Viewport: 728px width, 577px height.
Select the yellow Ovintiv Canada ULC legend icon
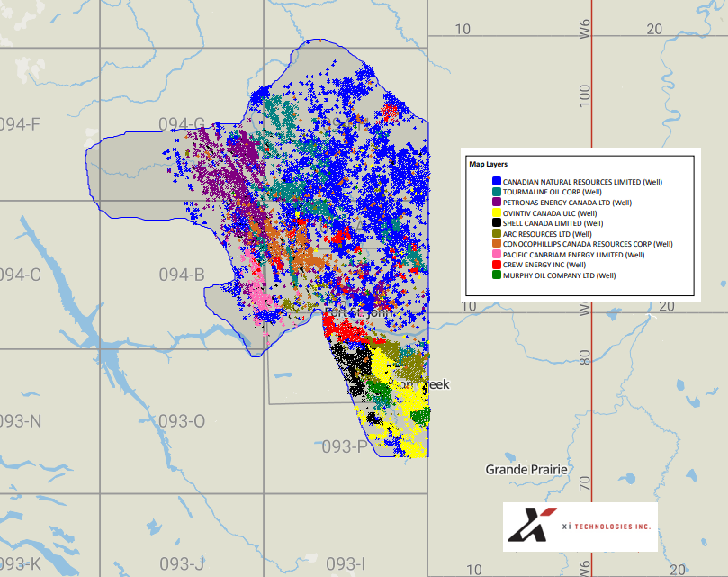497,212
